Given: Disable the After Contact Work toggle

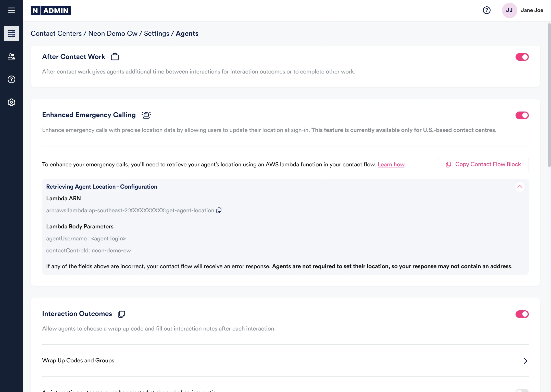Looking at the screenshot, I should (522, 57).
